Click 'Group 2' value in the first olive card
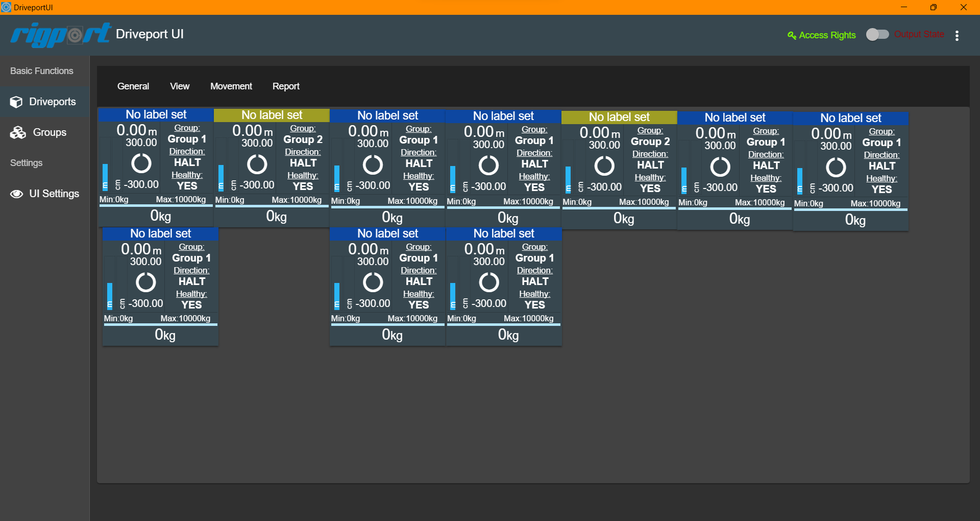 [x=303, y=139]
